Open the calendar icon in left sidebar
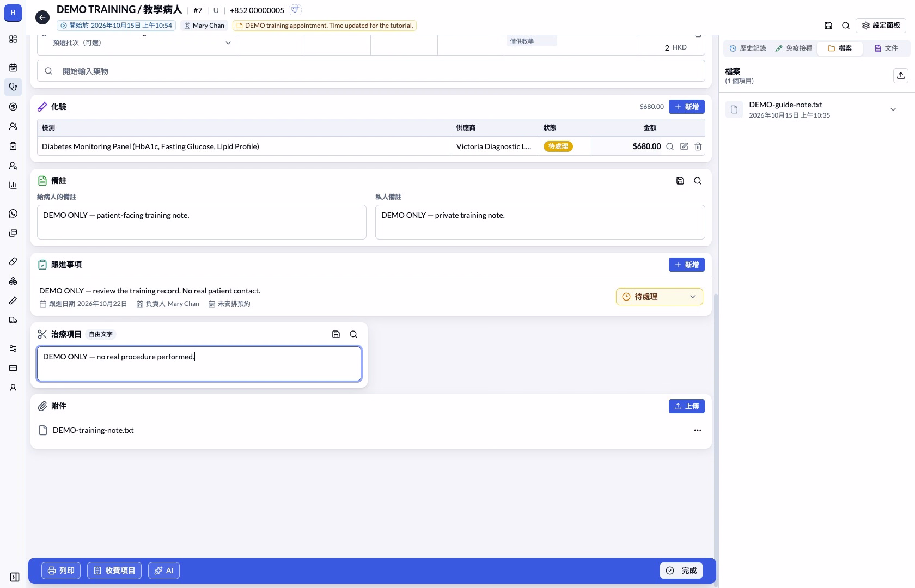Screen dimensions: 915x588 (13, 68)
